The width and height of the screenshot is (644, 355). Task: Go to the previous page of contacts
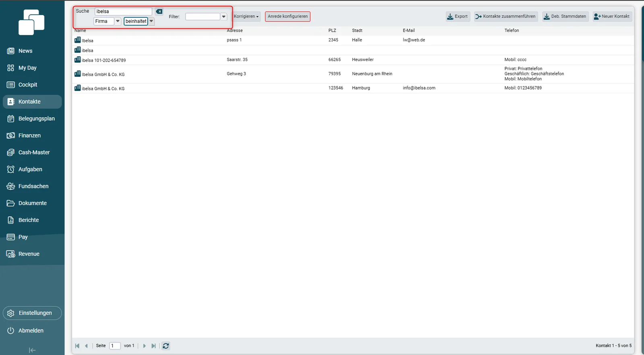(86, 346)
